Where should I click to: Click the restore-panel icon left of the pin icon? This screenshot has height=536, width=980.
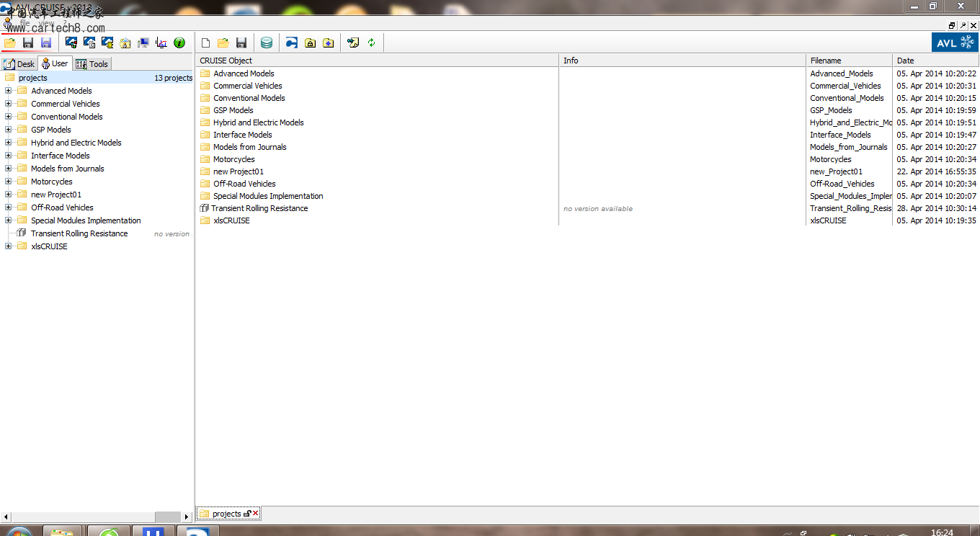pos(952,25)
